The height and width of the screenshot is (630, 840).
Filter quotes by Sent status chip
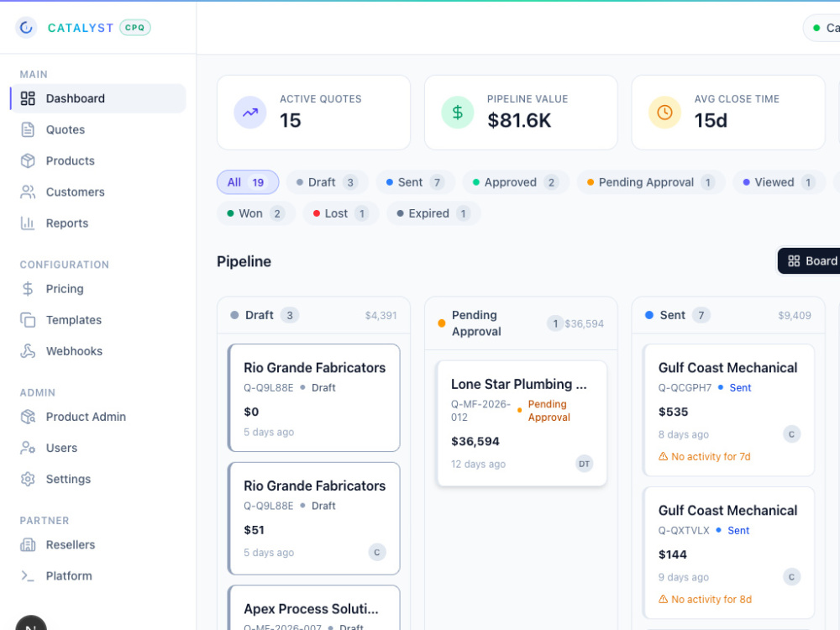(415, 182)
